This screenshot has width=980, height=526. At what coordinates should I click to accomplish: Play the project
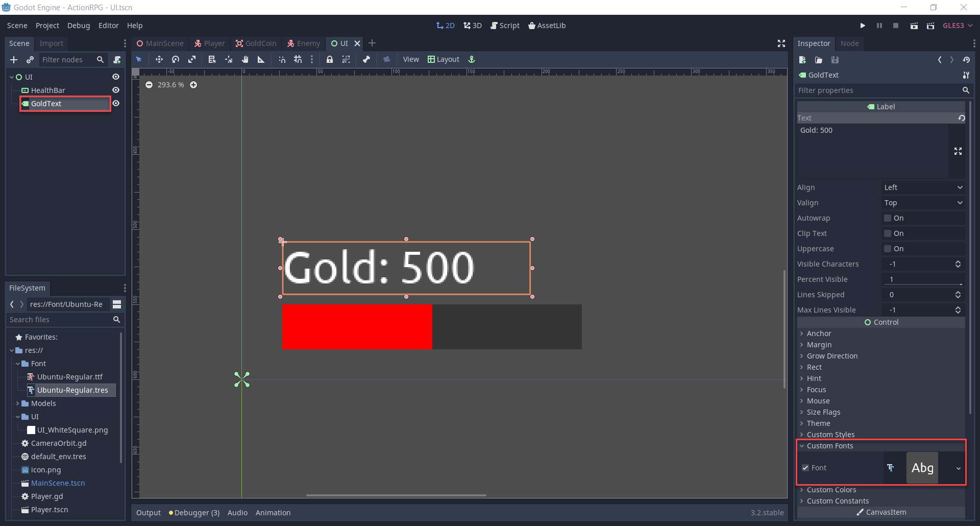pos(863,25)
